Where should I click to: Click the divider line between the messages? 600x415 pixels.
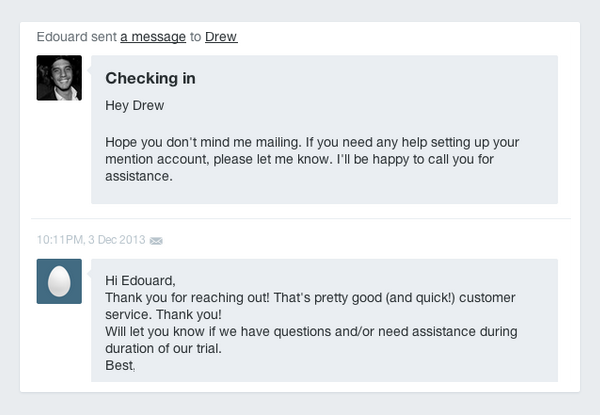coord(301,219)
